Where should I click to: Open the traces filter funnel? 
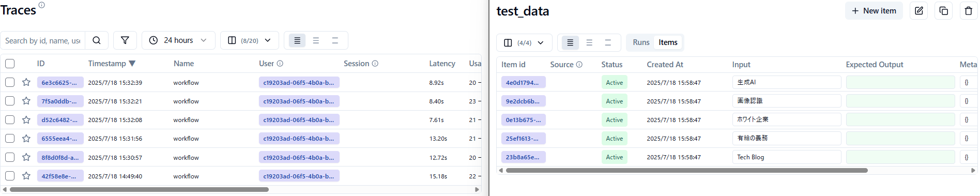pos(125,40)
